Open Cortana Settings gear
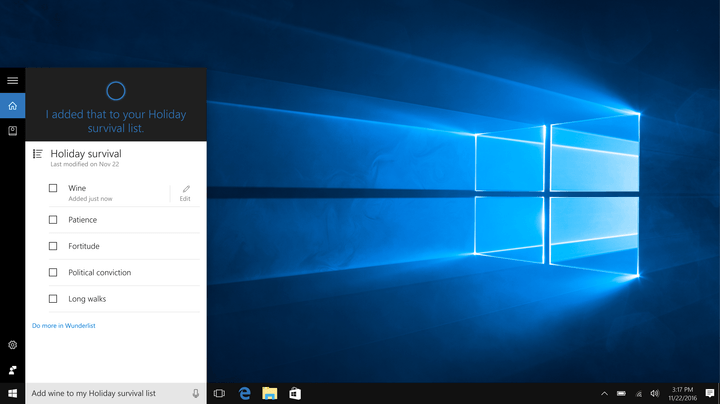 [x=12, y=345]
